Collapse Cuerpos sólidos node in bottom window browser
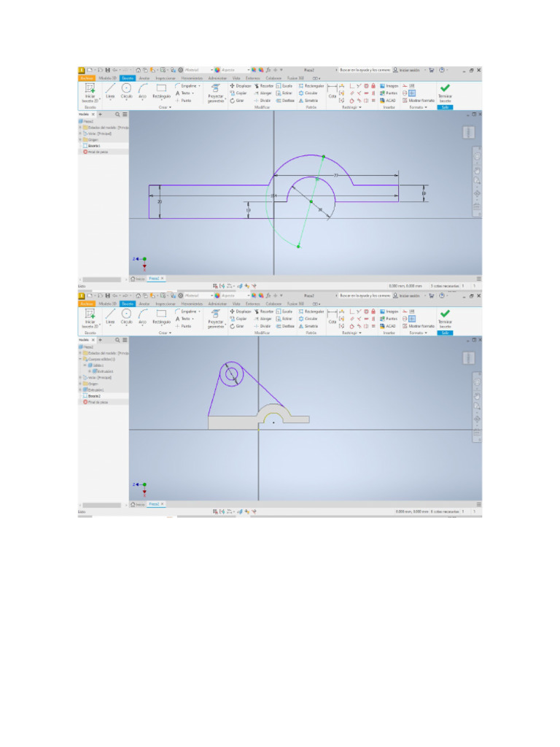Viewport: 560px width, 747px height. (80, 359)
